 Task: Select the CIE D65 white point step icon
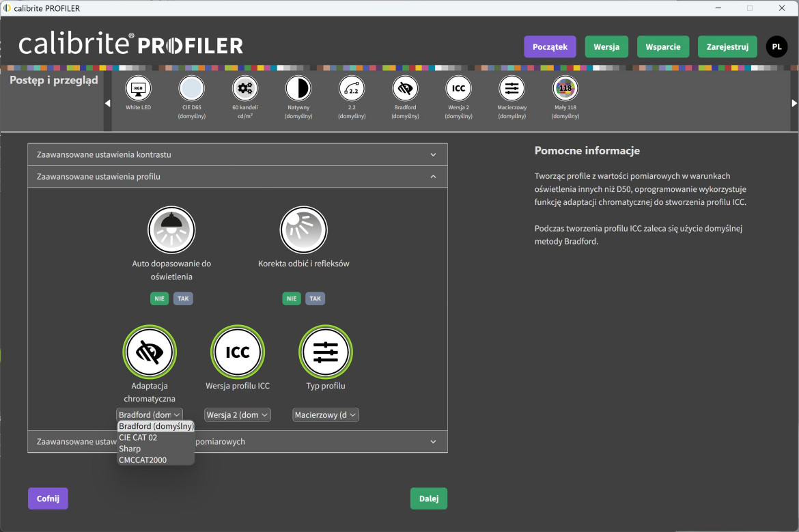[x=192, y=89]
